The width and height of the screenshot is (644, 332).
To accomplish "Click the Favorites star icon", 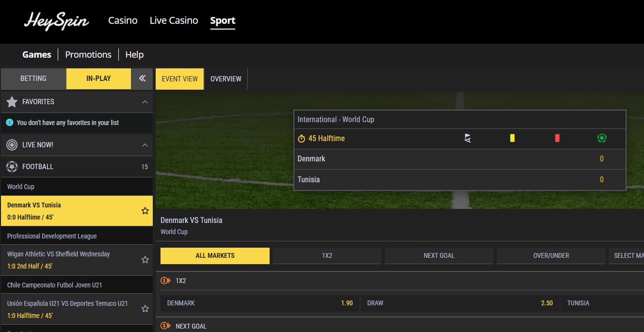I will (12, 102).
